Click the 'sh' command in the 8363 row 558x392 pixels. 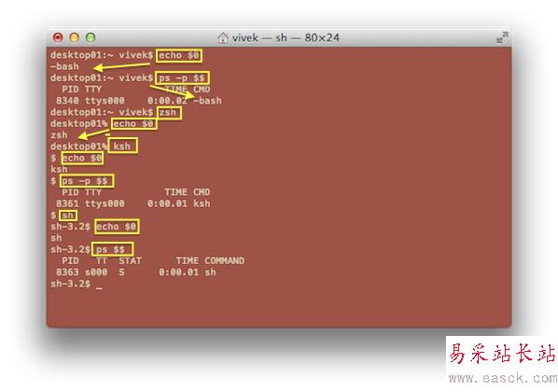210,273
